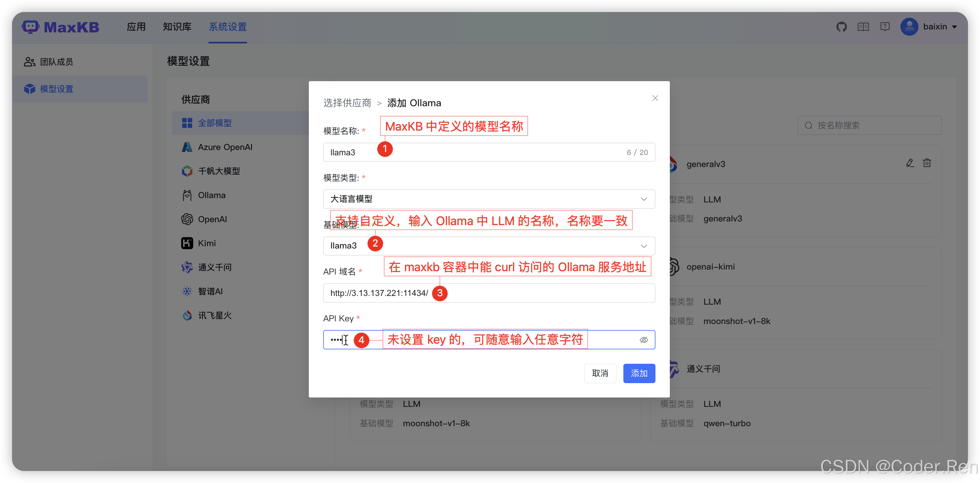Toggle API Key visibility eye icon
Viewport: 980px width, 483px height.
[x=643, y=340]
